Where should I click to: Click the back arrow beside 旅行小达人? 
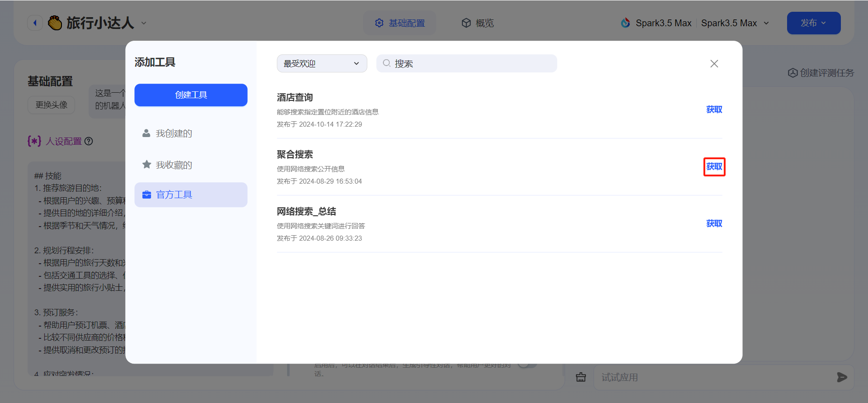(x=35, y=23)
